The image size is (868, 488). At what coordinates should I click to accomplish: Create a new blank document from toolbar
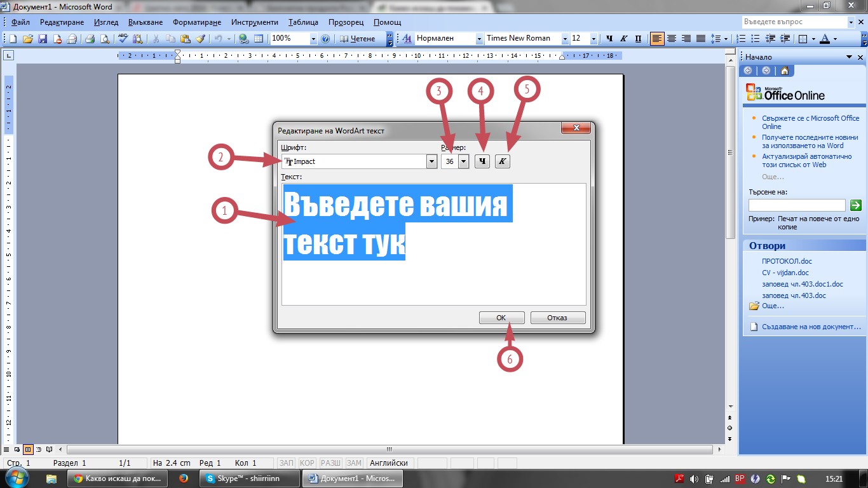(13, 39)
